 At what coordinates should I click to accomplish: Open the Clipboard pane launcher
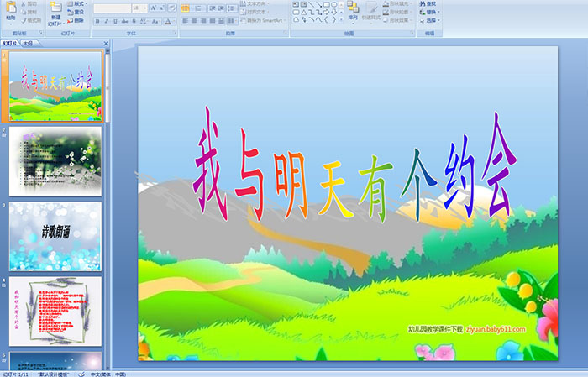41,34
